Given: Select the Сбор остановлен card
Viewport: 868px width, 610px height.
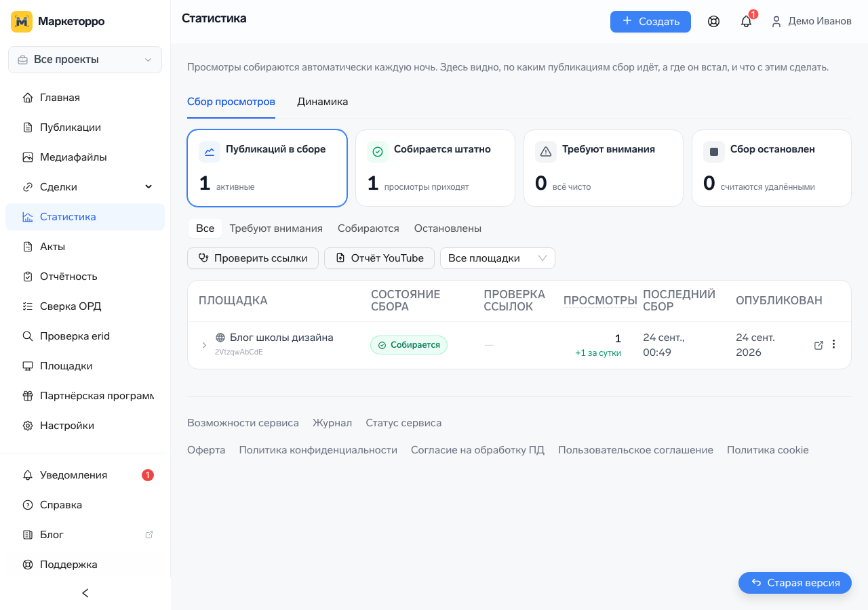Looking at the screenshot, I should [772, 168].
